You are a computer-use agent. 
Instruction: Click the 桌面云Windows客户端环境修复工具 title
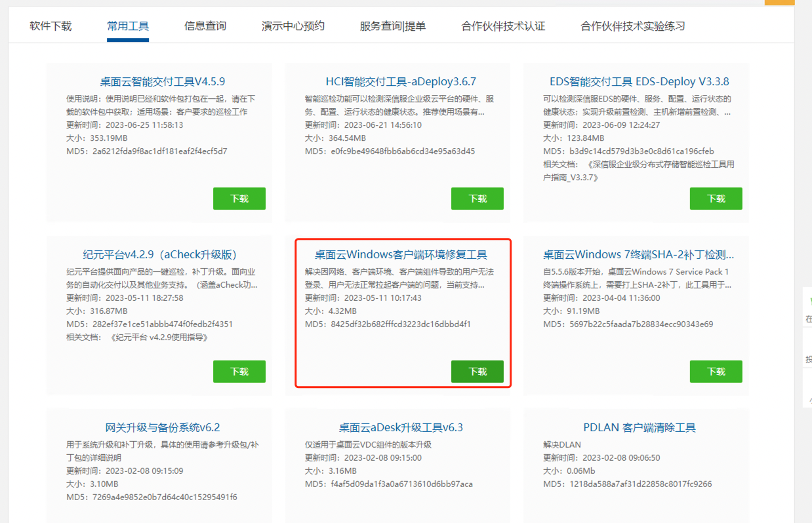pos(401,254)
